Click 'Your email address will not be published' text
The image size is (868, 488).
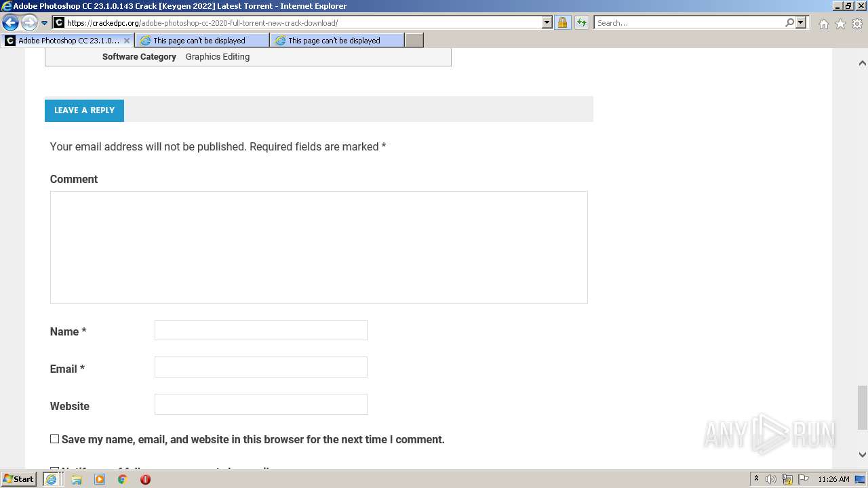pyautogui.click(x=148, y=146)
